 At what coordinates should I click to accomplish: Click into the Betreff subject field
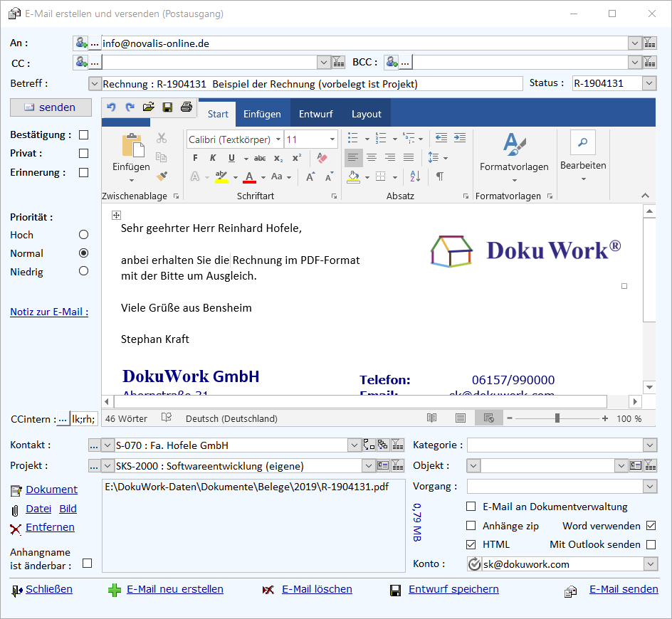pyautogui.click(x=312, y=84)
